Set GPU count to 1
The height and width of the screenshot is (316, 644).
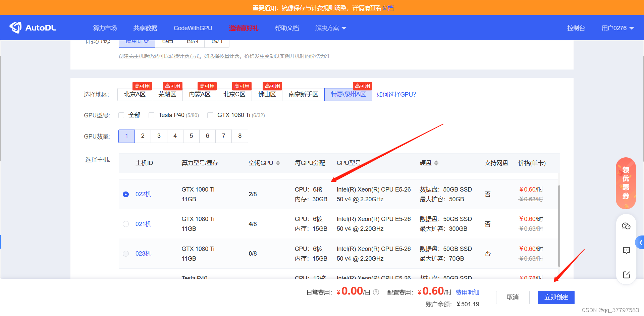[x=126, y=136]
